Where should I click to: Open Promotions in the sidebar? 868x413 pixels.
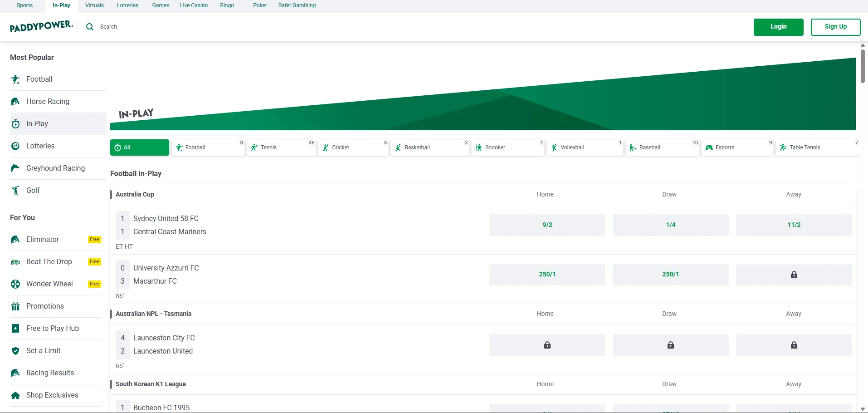pos(55,306)
